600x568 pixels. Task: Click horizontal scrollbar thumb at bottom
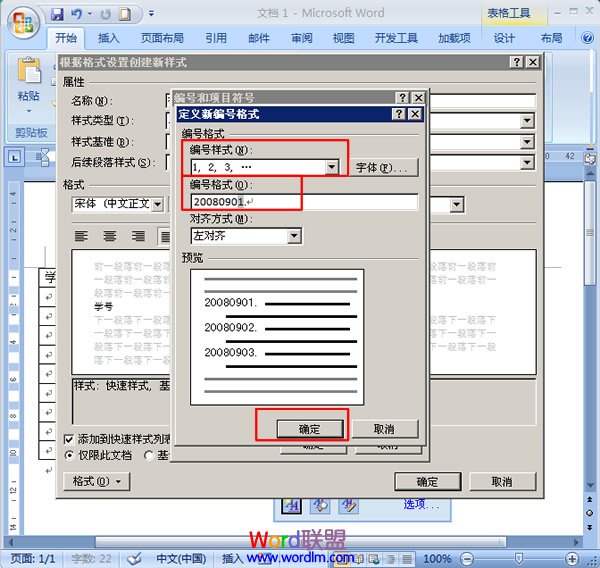(300, 542)
